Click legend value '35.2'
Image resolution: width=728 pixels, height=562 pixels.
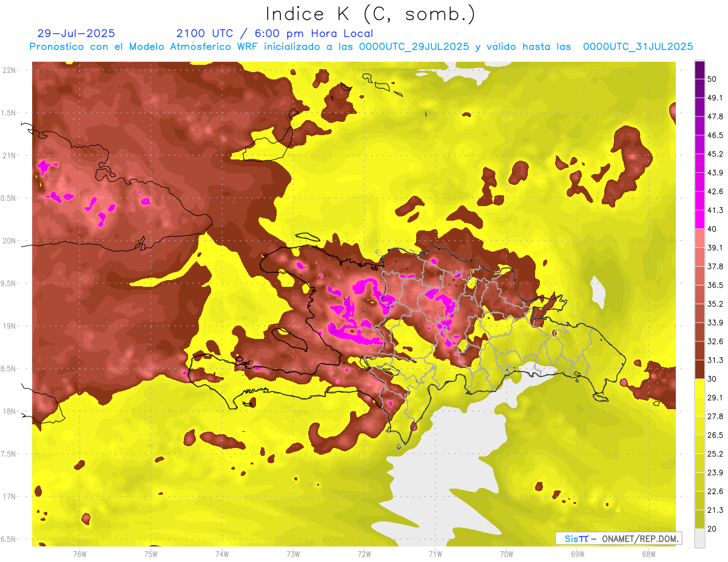coord(715,304)
